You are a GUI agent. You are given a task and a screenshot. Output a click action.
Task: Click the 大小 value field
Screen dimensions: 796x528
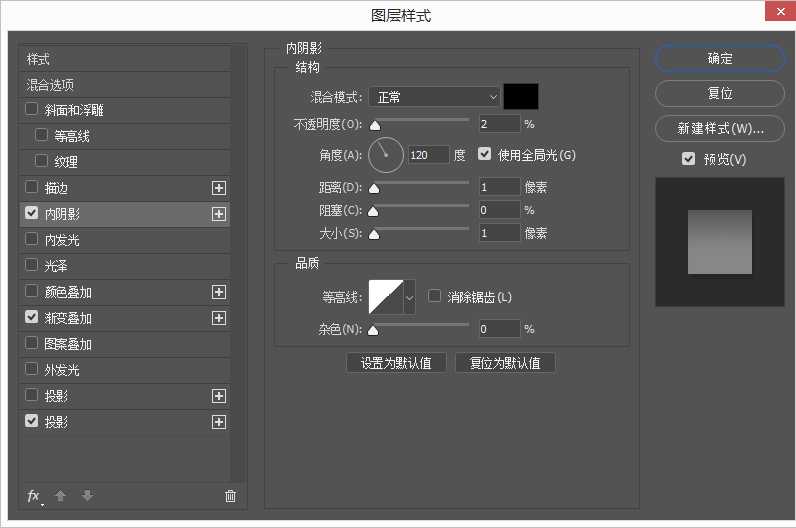[x=500, y=233]
